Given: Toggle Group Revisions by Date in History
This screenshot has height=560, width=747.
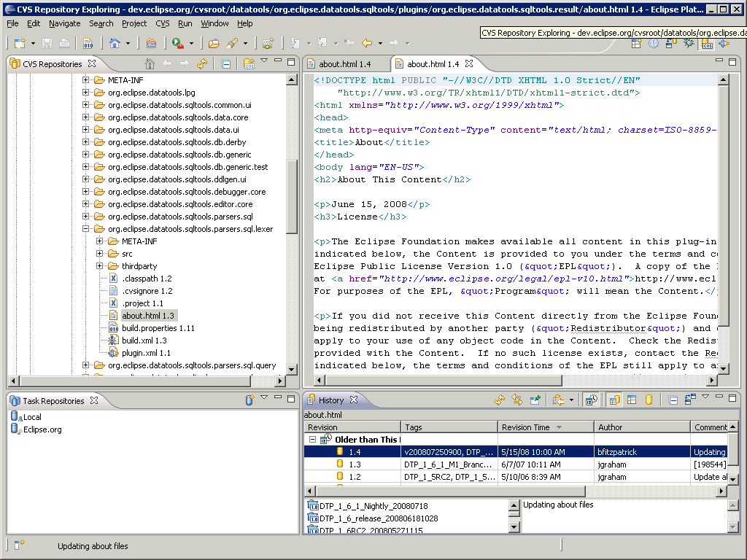Looking at the screenshot, I should point(591,400).
